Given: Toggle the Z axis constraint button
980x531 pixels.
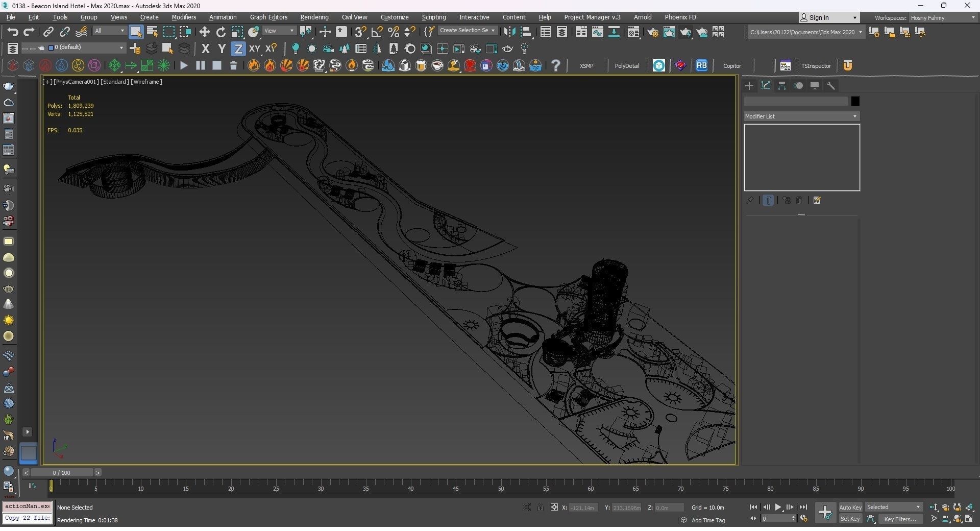Looking at the screenshot, I should click(238, 49).
